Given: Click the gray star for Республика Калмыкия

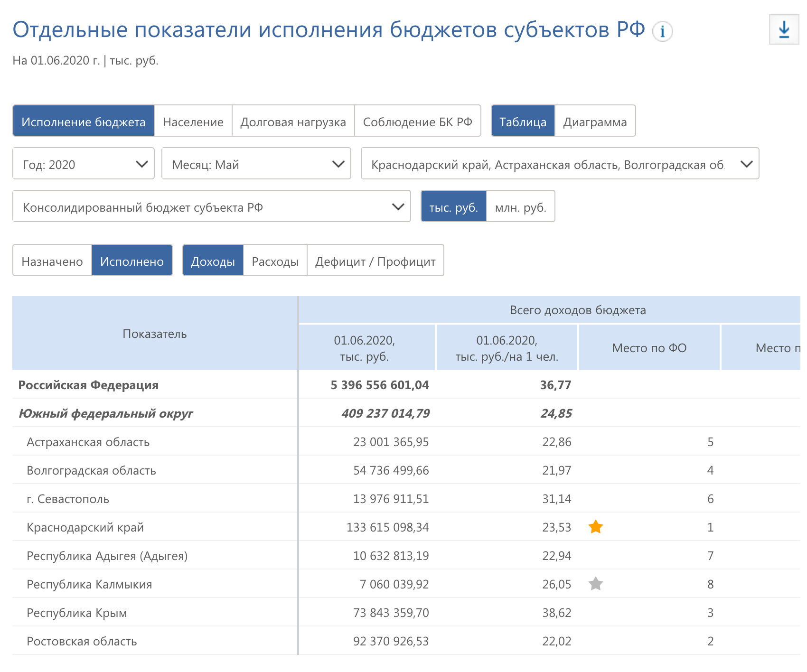Looking at the screenshot, I should point(595,584).
